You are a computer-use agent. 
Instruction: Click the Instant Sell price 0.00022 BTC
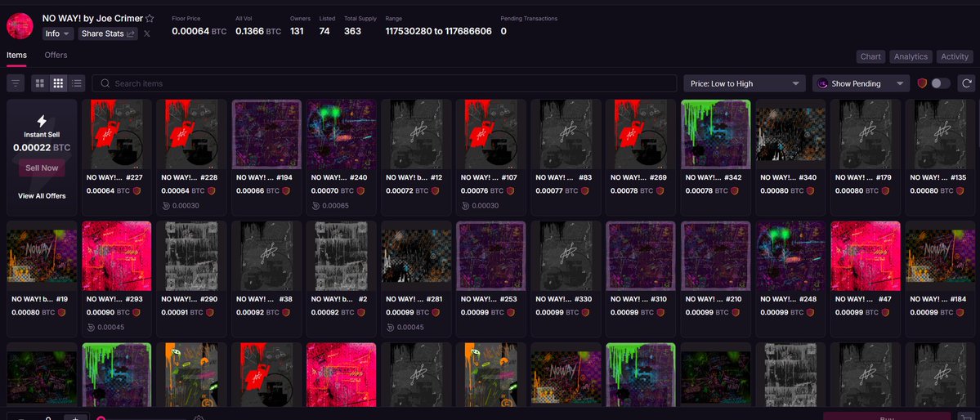tap(42, 148)
